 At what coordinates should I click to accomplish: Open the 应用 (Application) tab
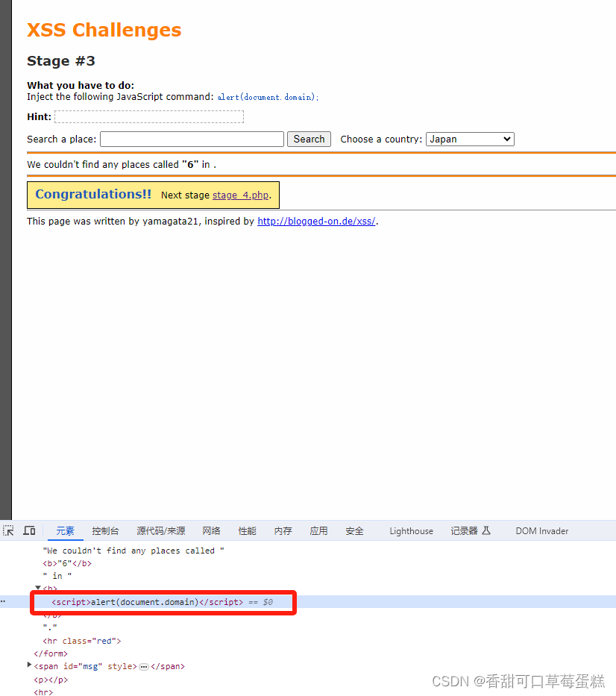click(x=318, y=530)
